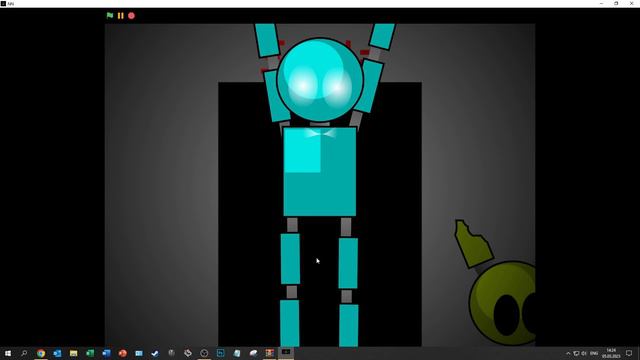
Task: Open the volume control in system tray
Action: pos(584,353)
